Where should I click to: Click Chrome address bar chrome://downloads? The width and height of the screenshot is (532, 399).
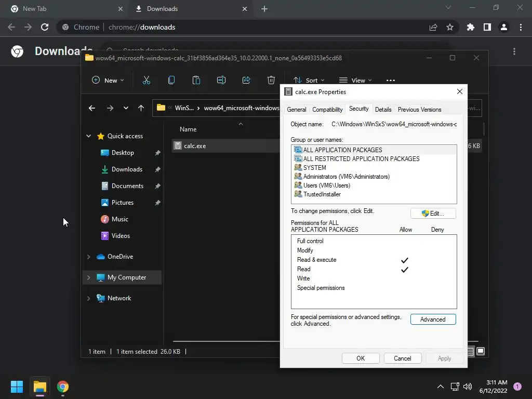(141, 27)
